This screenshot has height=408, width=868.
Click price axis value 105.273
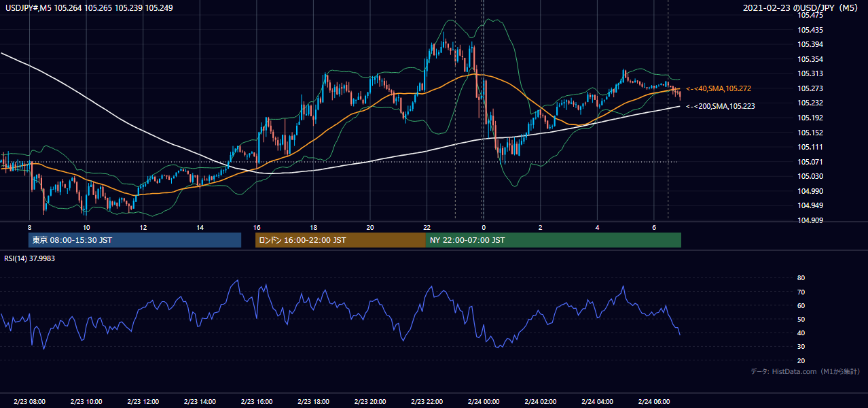coord(810,88)
